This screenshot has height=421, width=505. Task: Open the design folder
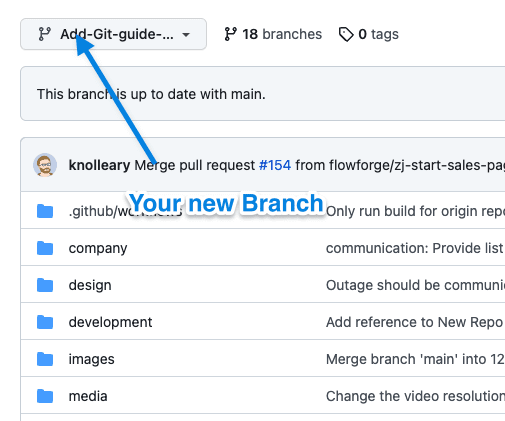pos(90,285)
